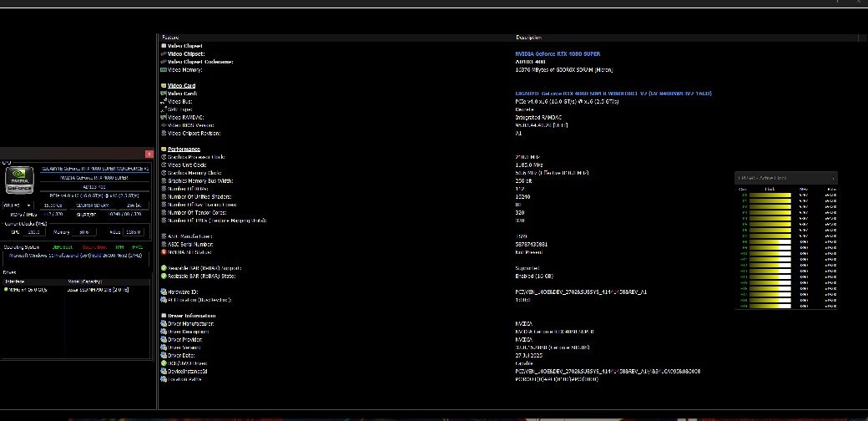The height and width of the screenshot is (421, 868).
Task: Click the folder icon beside Performance header
Action: [164, 149]
